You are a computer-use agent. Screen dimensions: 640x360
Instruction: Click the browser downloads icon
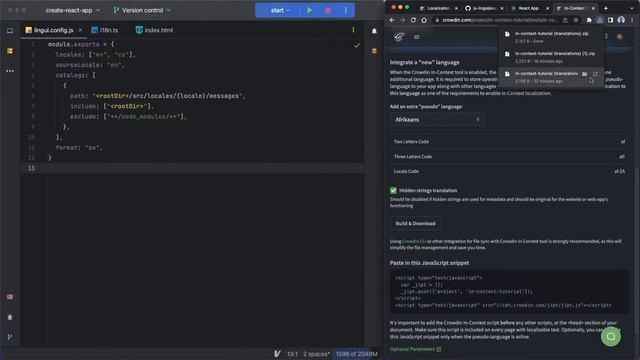point(600,20)
